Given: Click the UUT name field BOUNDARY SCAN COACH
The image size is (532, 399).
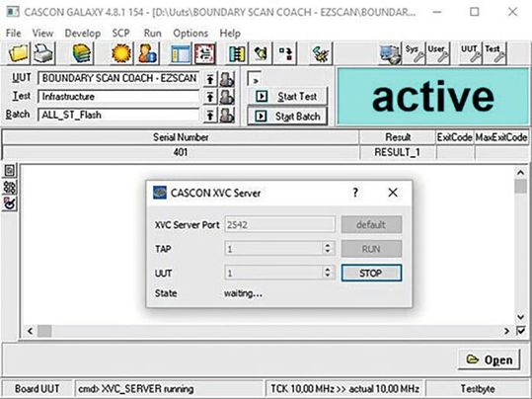Looking at the screenshot, I should (x=118, y=78).
